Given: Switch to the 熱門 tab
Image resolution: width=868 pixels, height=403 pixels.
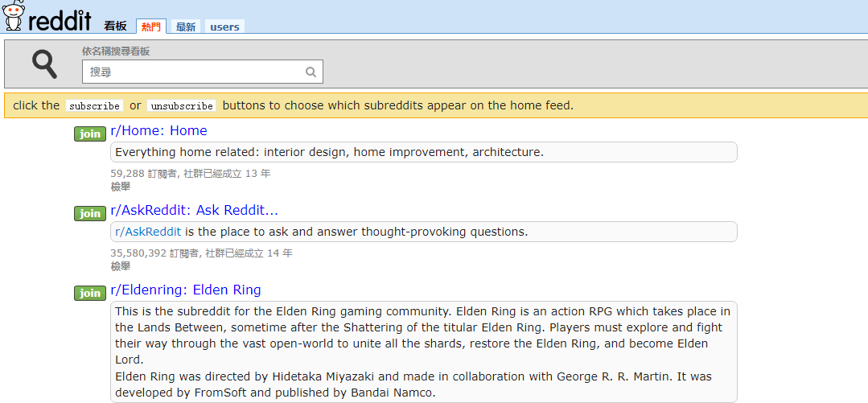Looking at the screenshot, I should pyautogui.click(x=151, y=27).
